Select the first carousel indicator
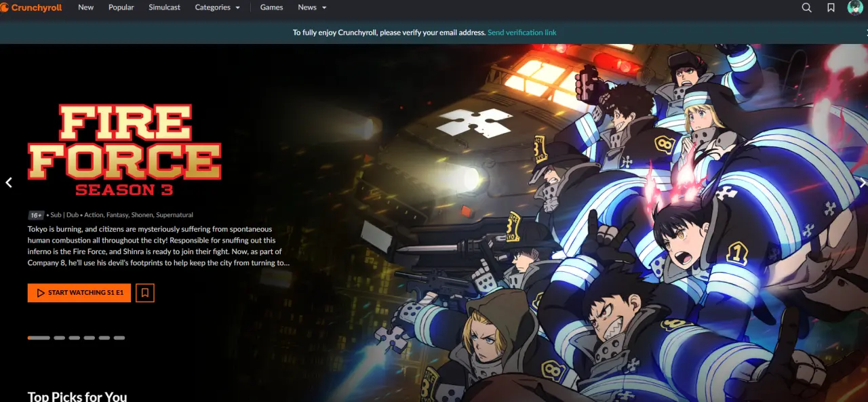 [x=39, y=338]
